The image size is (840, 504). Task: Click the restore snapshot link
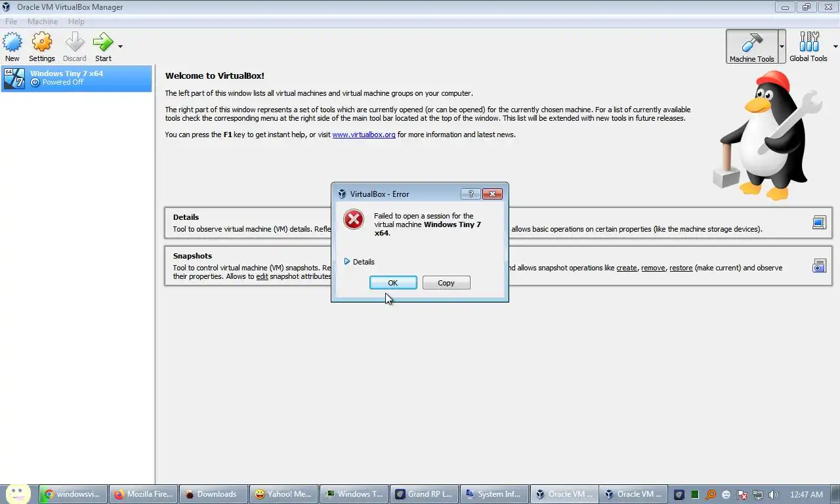(681, 268)
